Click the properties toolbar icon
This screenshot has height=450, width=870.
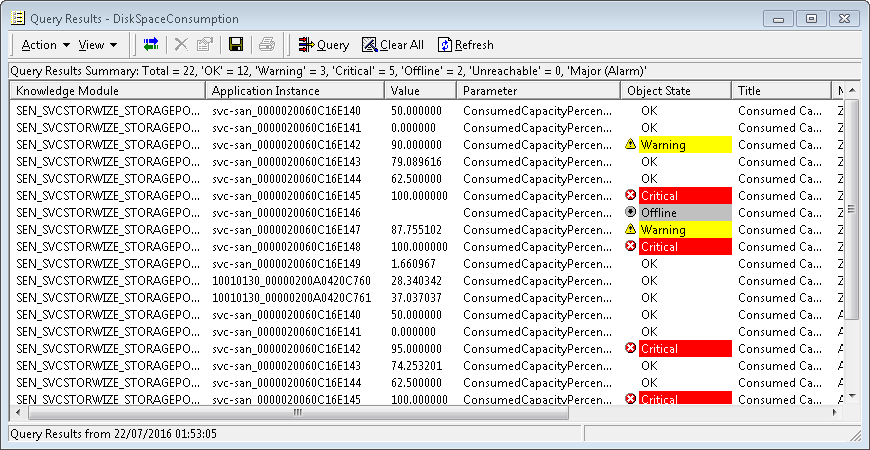click(x=205, y=45)
